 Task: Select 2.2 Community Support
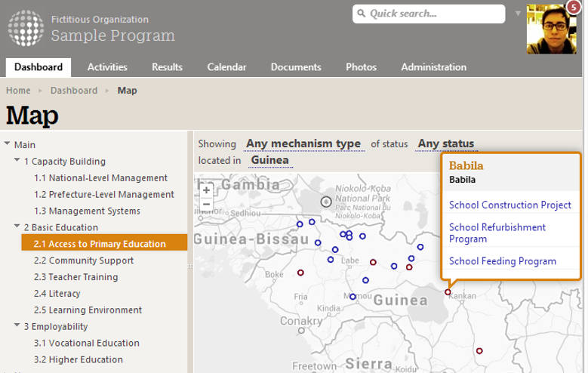[x=84, y=260]
